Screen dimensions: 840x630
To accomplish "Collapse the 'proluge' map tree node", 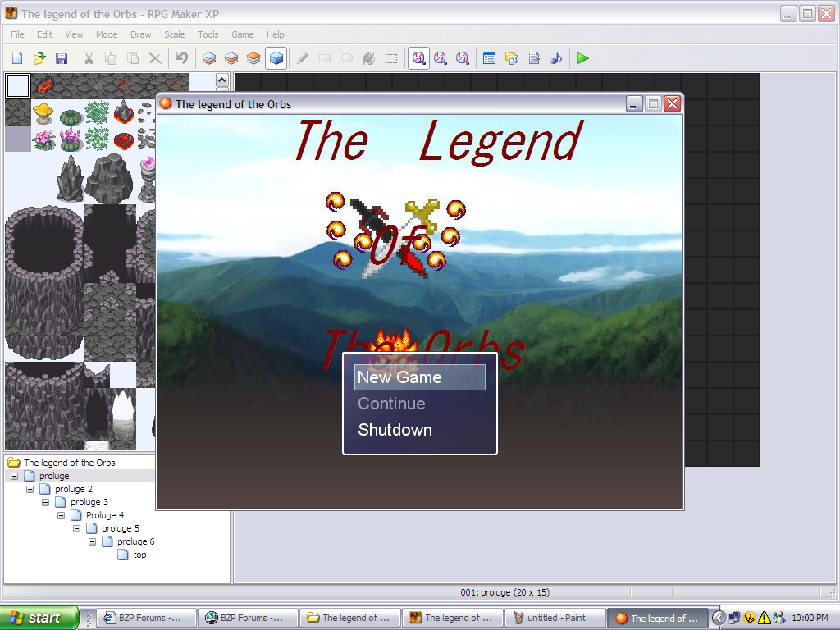I will pos(15,476).
